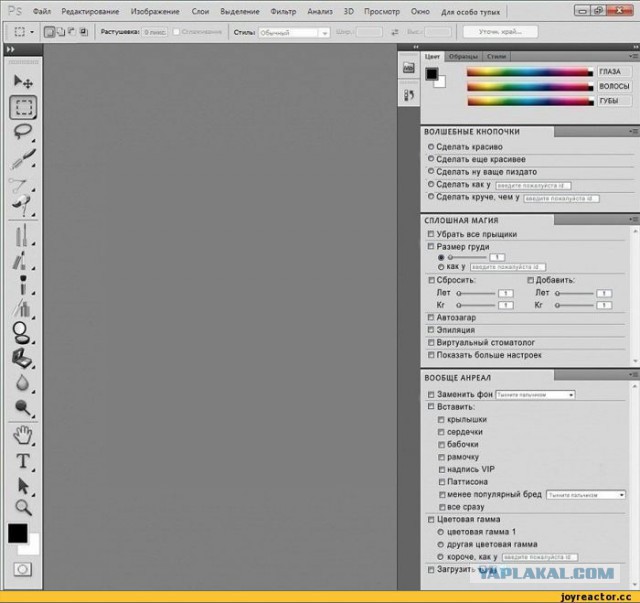Select the lipstick tool icon

[20, 260]
